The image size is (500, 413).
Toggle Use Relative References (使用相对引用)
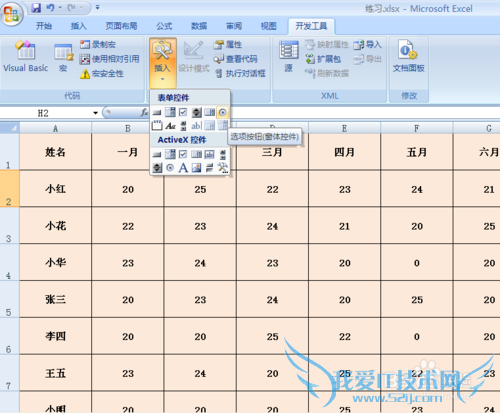(x=109, y=59)
